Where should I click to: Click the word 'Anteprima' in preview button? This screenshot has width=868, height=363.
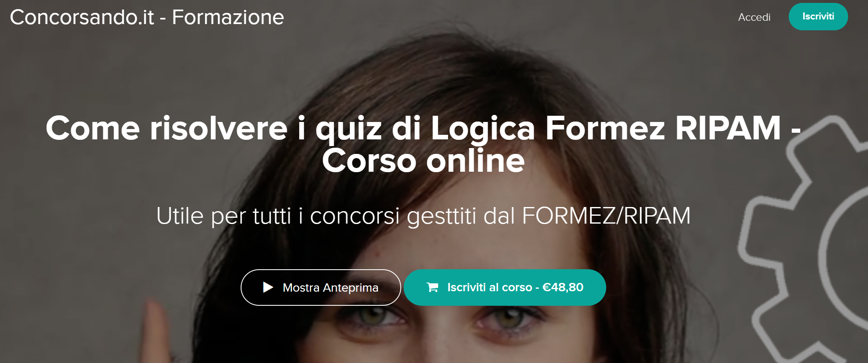pos(351,287)
